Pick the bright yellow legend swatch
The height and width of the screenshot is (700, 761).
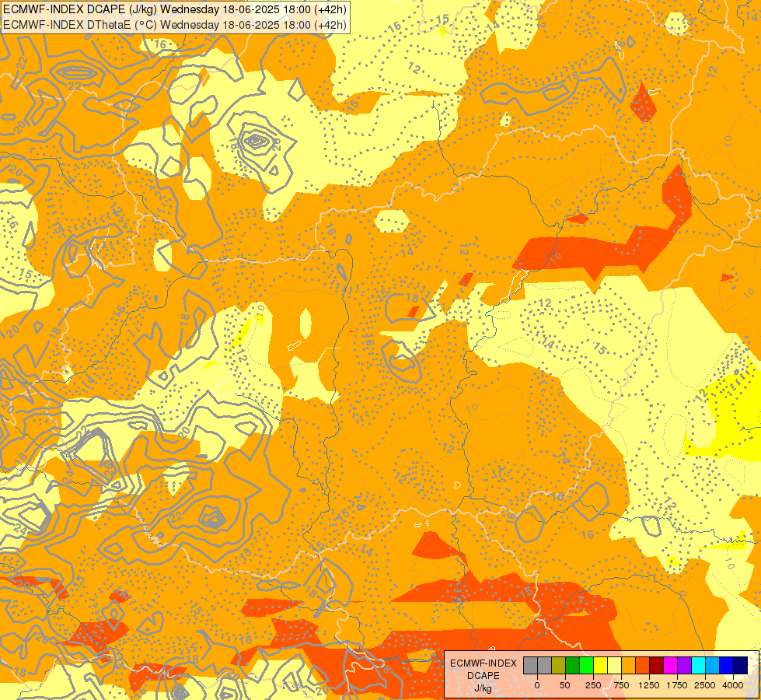(600, 665)
